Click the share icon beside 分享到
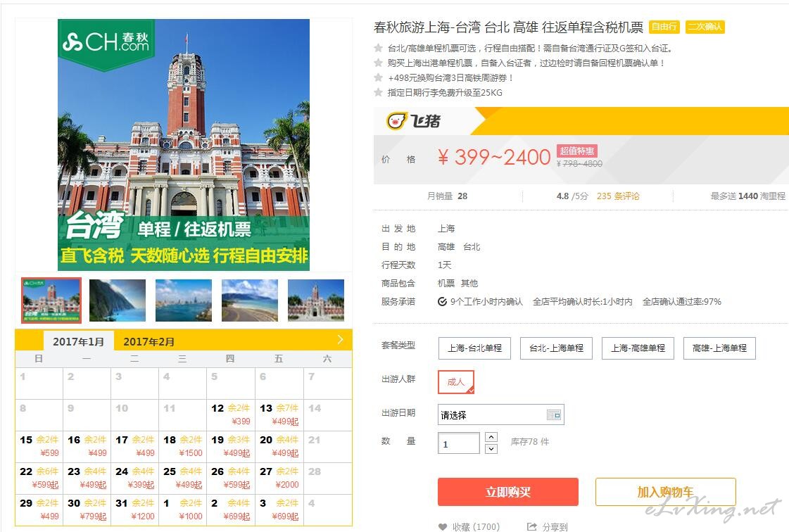The height and width of the screenshot is (532, 789). [x=532, y=526]
